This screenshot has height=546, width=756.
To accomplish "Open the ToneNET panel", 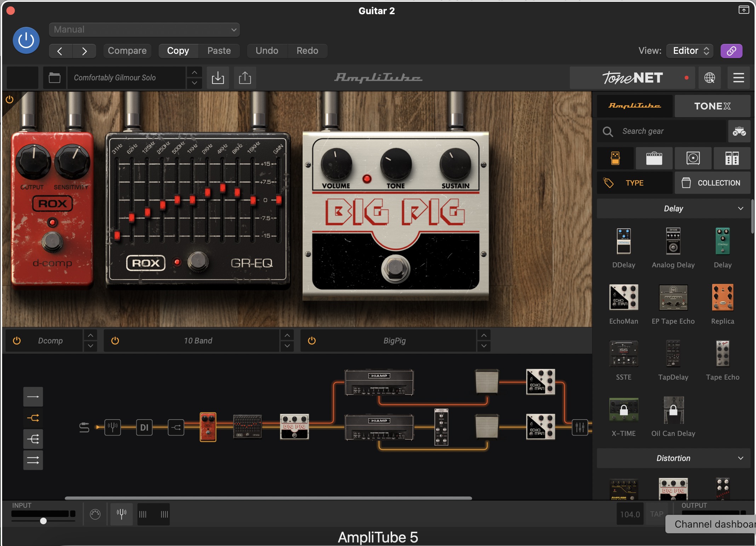I will [632, 78].
